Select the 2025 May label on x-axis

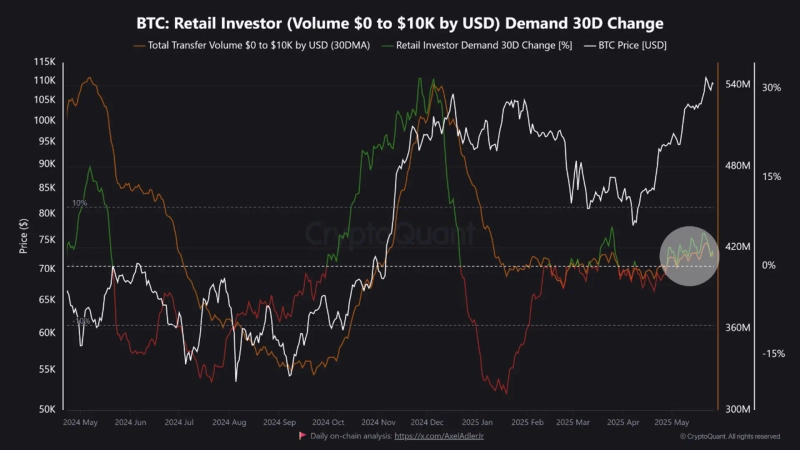coord(672,422)
